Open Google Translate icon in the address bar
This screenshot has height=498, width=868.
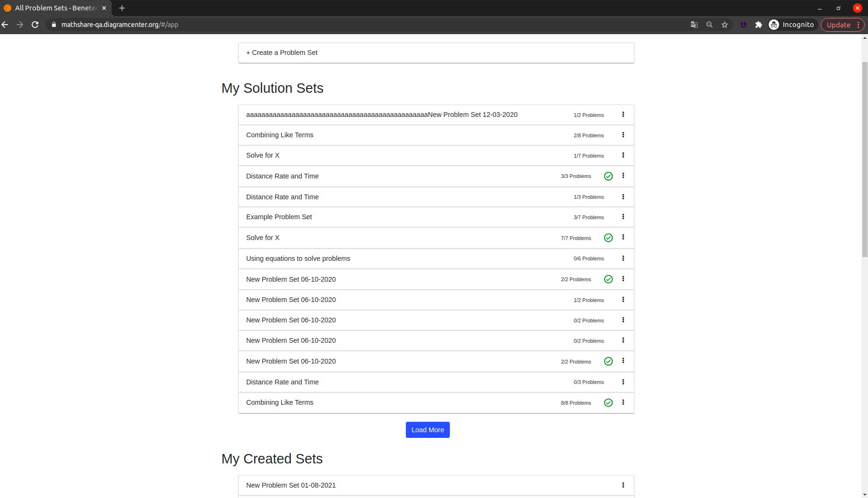[x=694, y=25]
